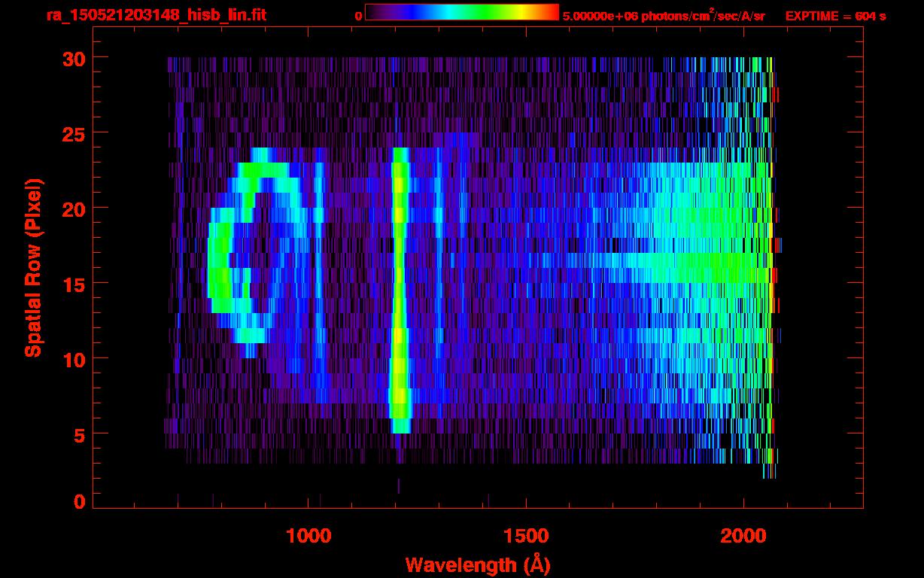Click the rainbow color scale bar
This screenshot has height=578, width=924.
461,13
